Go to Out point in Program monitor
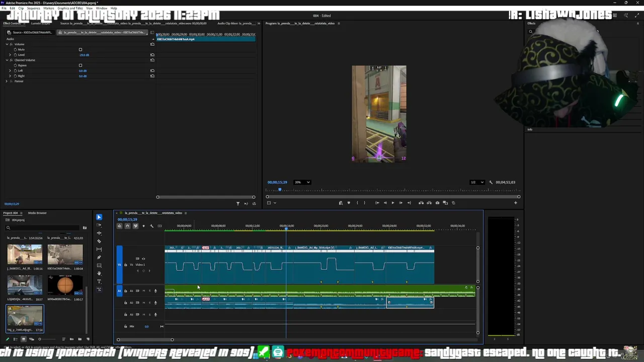Image resolution: width=644 pixels, height=362 pixels. 409,203
